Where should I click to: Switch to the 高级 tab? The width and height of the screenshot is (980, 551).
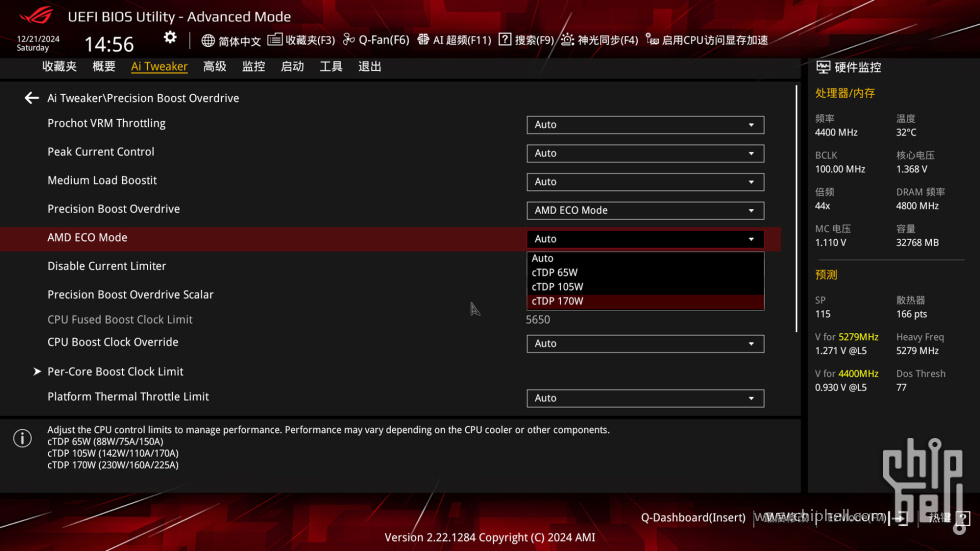(214, 66)
